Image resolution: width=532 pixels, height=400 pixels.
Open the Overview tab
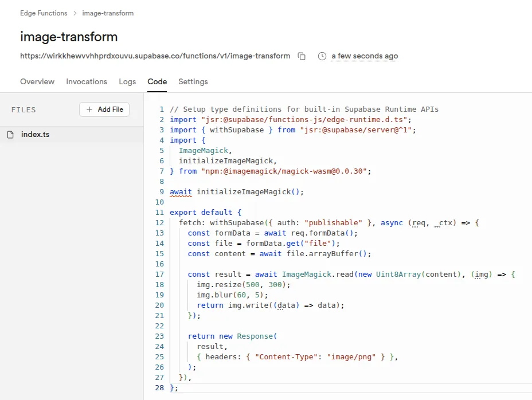(37, 82)
